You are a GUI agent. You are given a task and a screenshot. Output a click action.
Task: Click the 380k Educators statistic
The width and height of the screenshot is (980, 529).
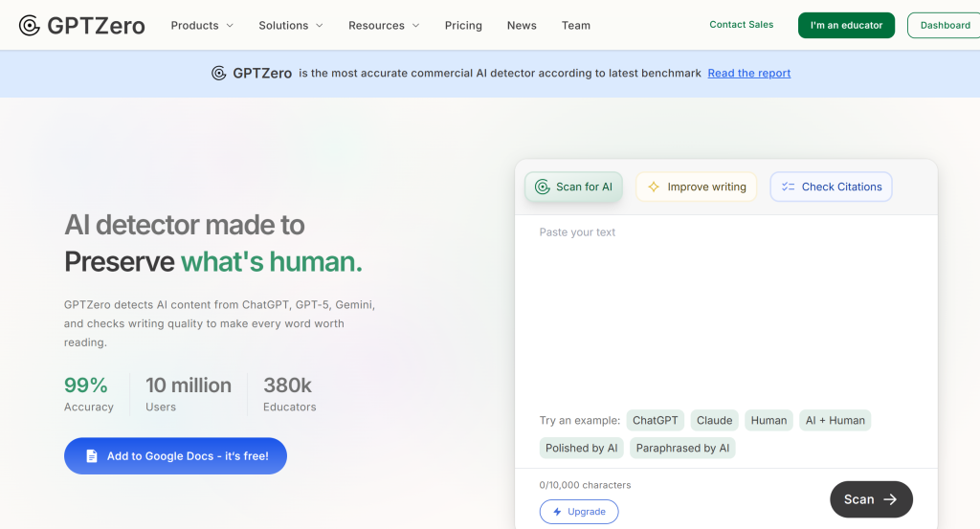[x=289, y=394]
